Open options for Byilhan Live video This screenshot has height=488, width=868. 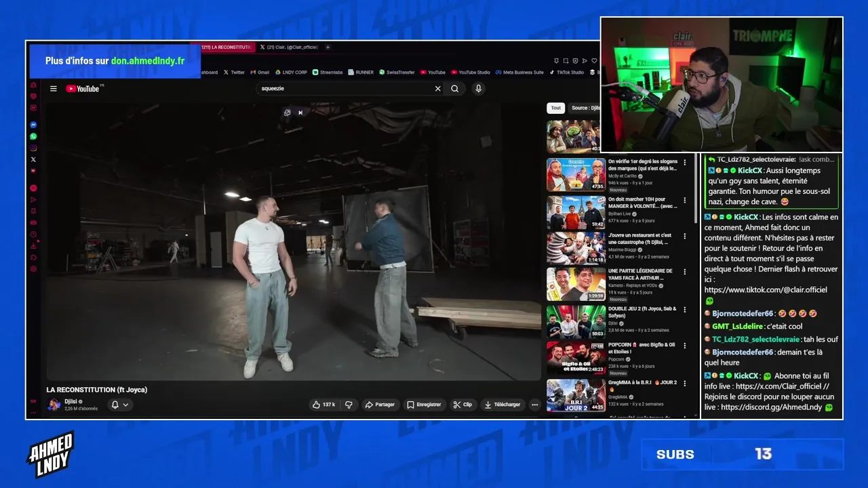[x=685, y=201]
